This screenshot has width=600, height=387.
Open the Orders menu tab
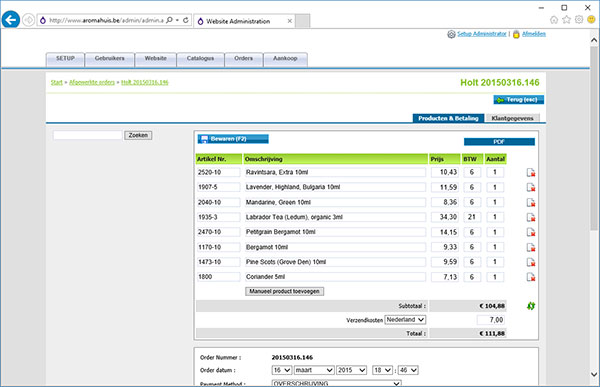pyautogui.click(x=243, y=59)
